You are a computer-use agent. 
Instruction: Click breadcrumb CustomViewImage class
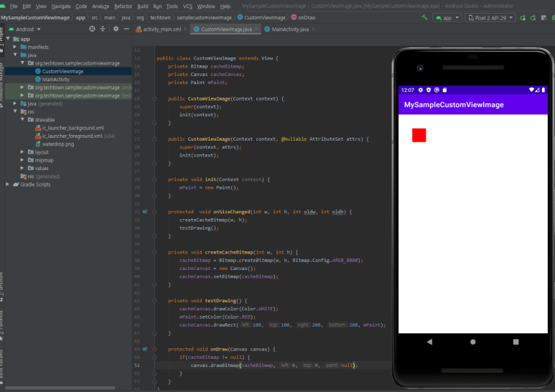[x=261, y=18]
